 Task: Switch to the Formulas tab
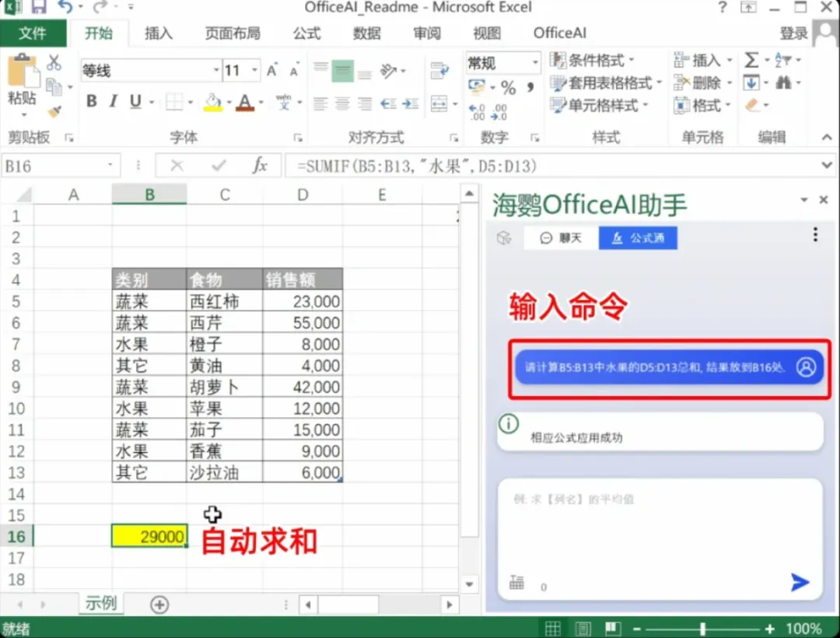(306, 33)
